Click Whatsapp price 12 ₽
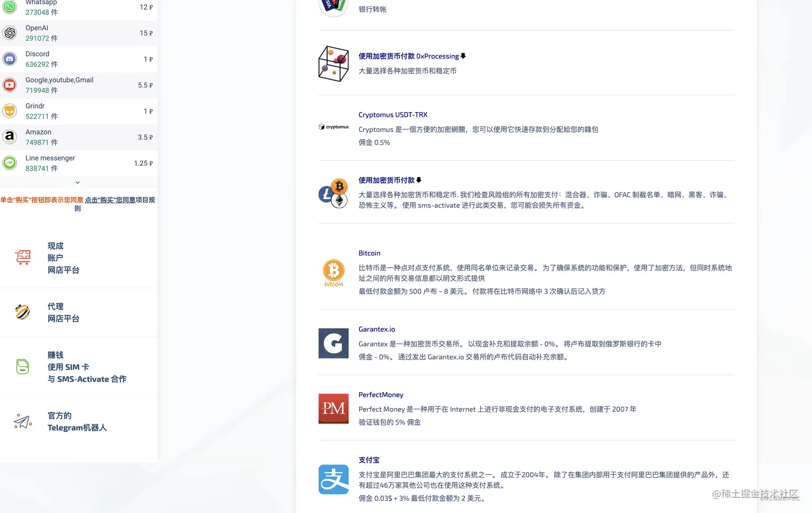 coord(146,7)
